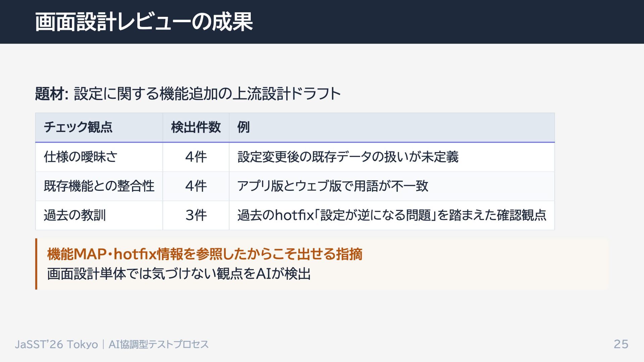Click the 設定変更後の既存データ example cell
The height and width of the screenshot is (362, 644).
click(x=348, y=157)
